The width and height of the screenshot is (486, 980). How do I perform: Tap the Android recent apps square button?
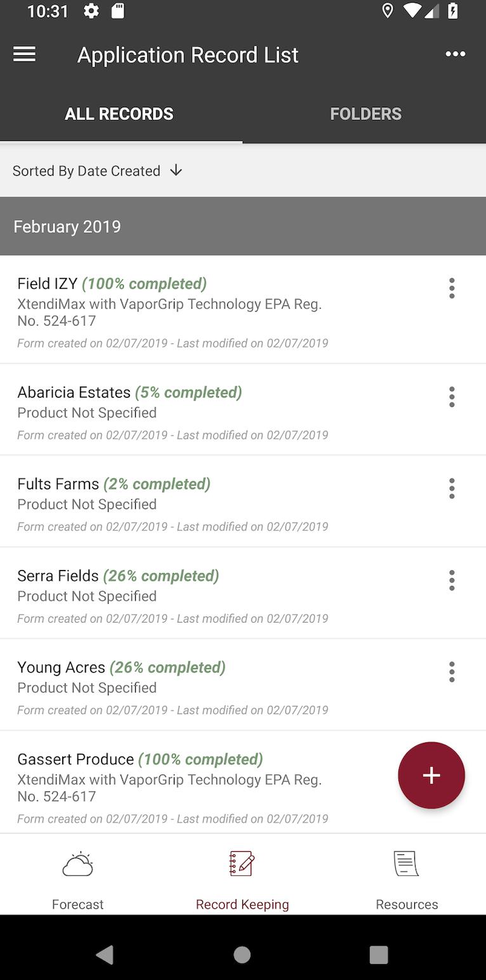[379, 955]
